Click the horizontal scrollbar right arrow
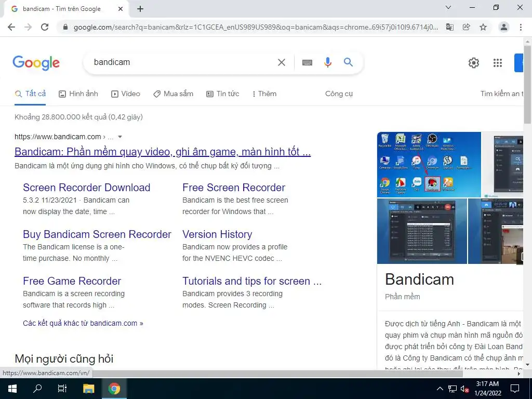Image resolution: width=532 pixels, height=399 pixels. coord(519,374)
